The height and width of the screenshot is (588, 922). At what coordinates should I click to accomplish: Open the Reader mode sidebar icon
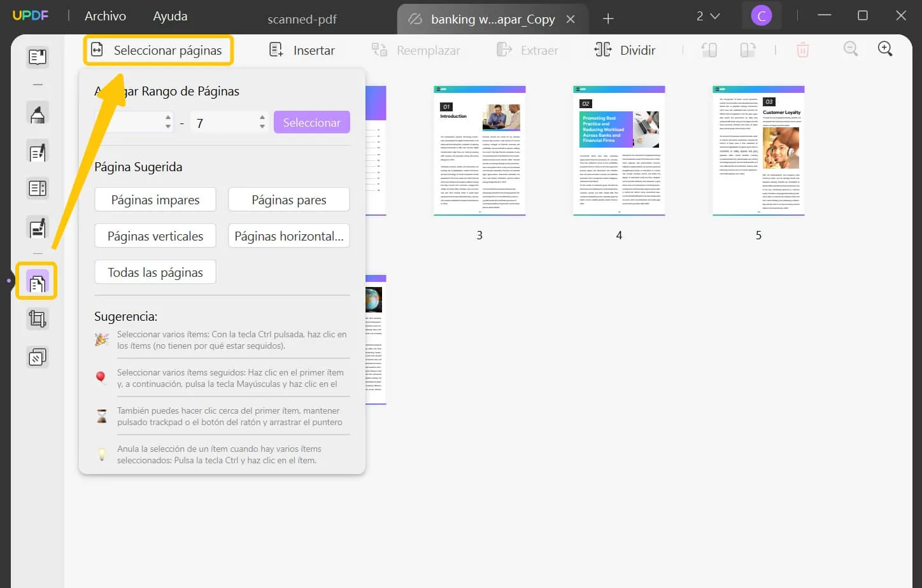[x=38, y=57]
